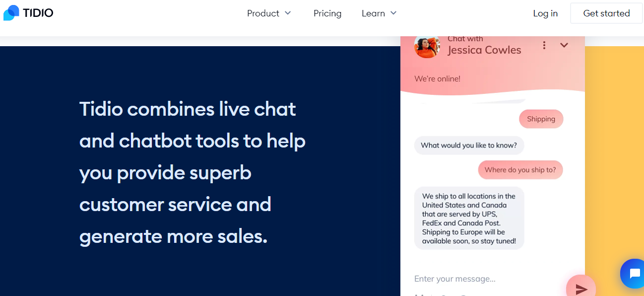This screenshot has width=644, height=296.
Task: Click the blue chat bubble launcher icon
Action: click(634, 274)
